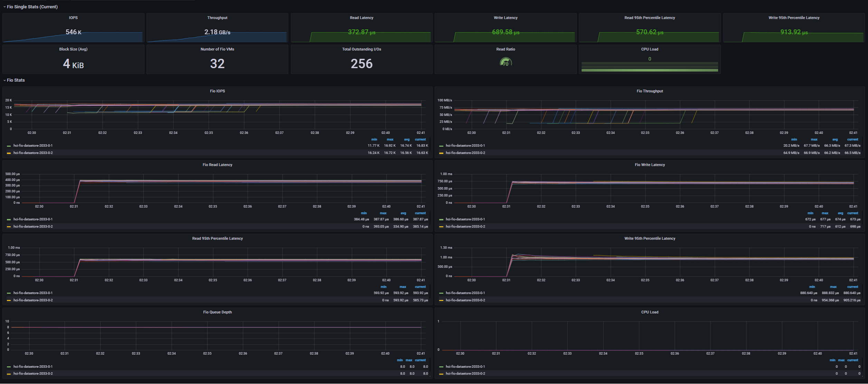Screen dimensions: 868x384
Task: Click the Read Latency 372.87 µs stat value
Action: coord(361,32)
